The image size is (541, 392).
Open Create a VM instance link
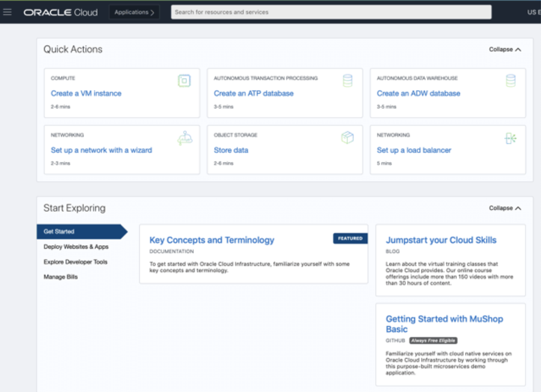86,94
